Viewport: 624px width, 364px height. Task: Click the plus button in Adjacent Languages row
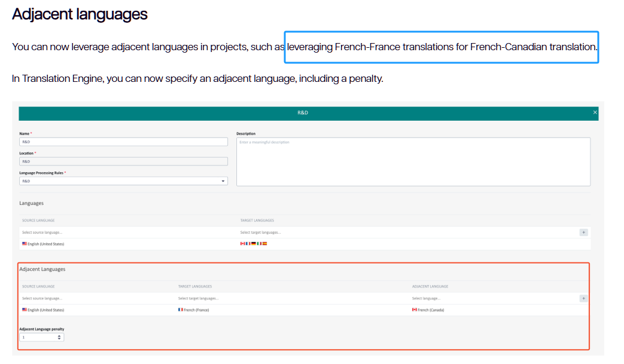(583, 298)
